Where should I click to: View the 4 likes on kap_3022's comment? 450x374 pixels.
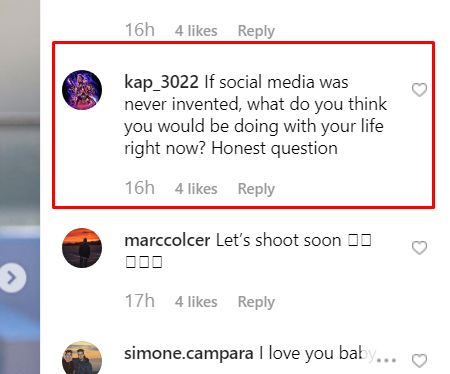pyautogui.click(x=196, y=189)
